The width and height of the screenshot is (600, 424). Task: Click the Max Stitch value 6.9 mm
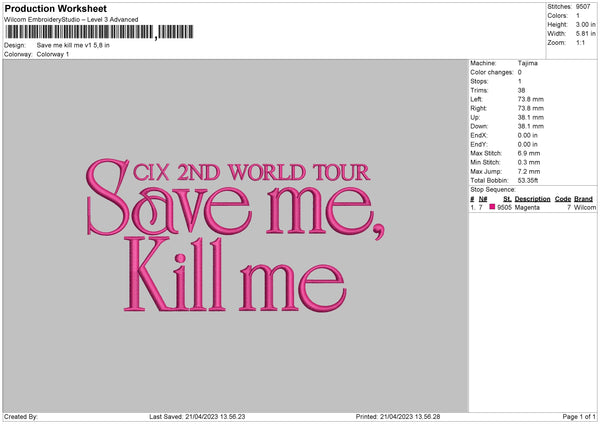click(529, 153)
